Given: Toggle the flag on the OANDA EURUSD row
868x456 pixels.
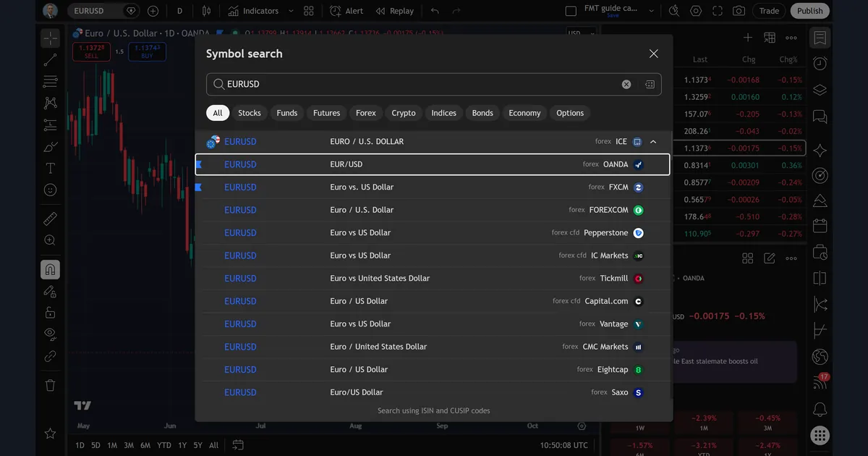Looking at the screenshot, I should pyautogui.click(x=199, y=164).
